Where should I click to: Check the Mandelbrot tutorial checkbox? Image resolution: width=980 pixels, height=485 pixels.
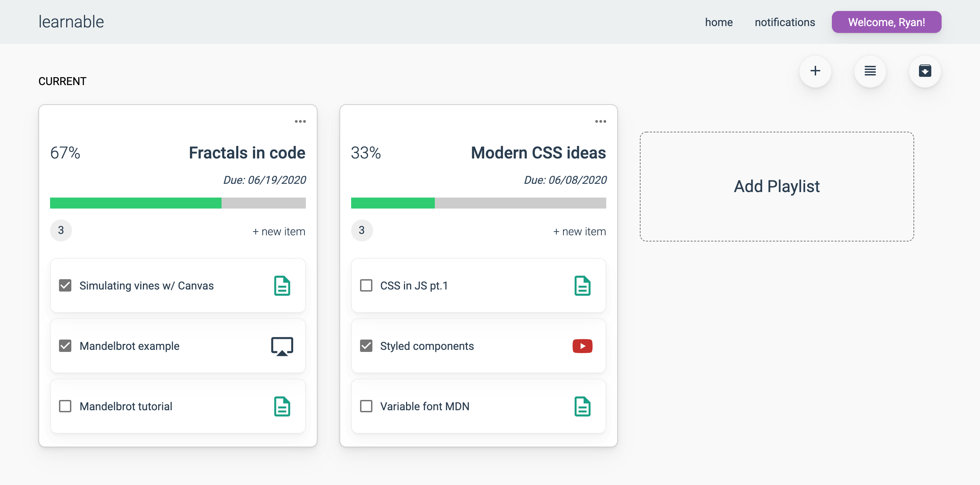coord(65,406)
